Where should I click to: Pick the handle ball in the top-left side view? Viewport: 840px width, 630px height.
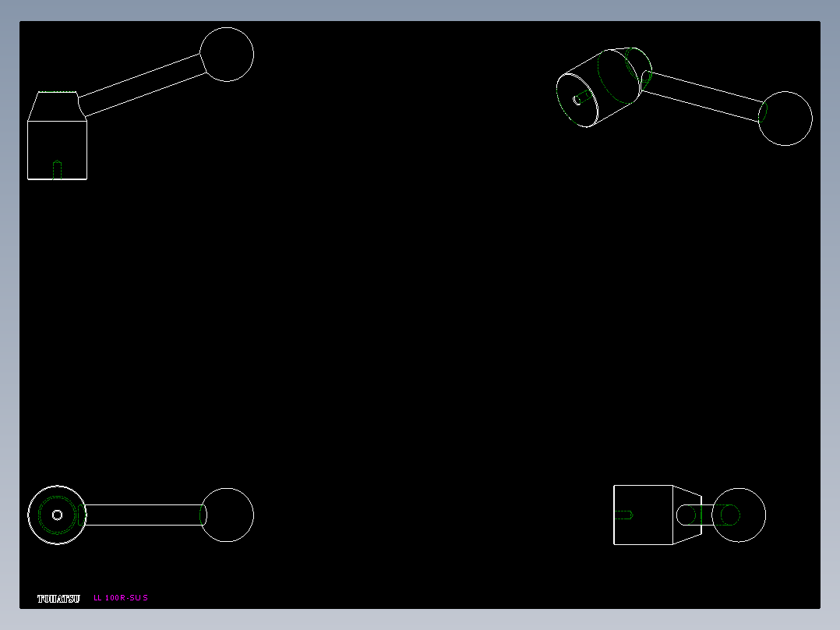click(227, 54)
